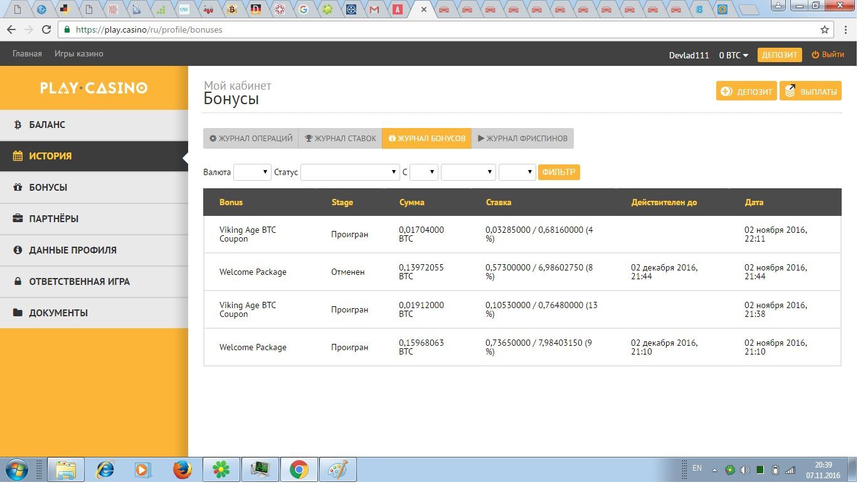The image size is (868, 492).
Task: Click amount 0,01912000 BTC
Action: (421, 309)
